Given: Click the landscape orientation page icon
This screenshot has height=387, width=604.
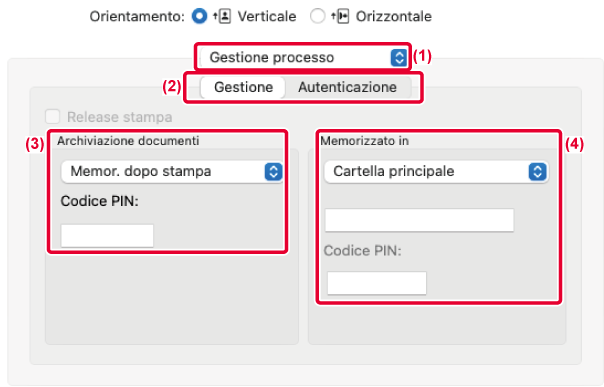Looking at the screenshot, I should click(x=340, y=17).
